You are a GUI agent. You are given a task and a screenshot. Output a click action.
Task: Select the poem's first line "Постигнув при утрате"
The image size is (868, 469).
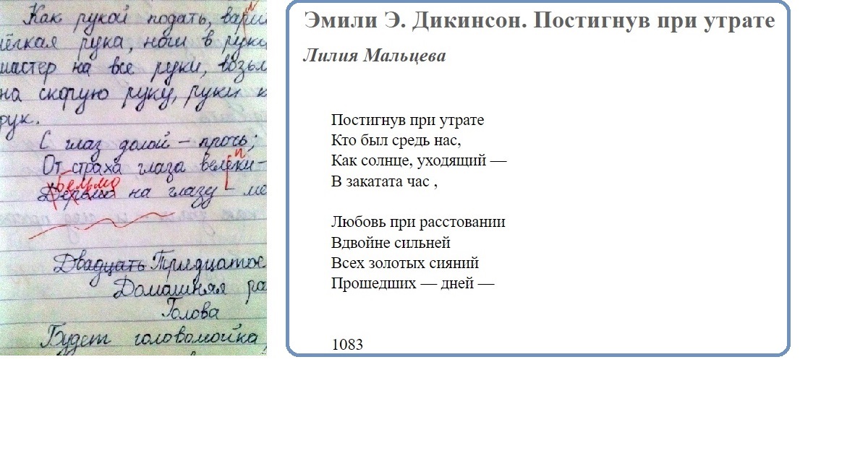point(407,120)
